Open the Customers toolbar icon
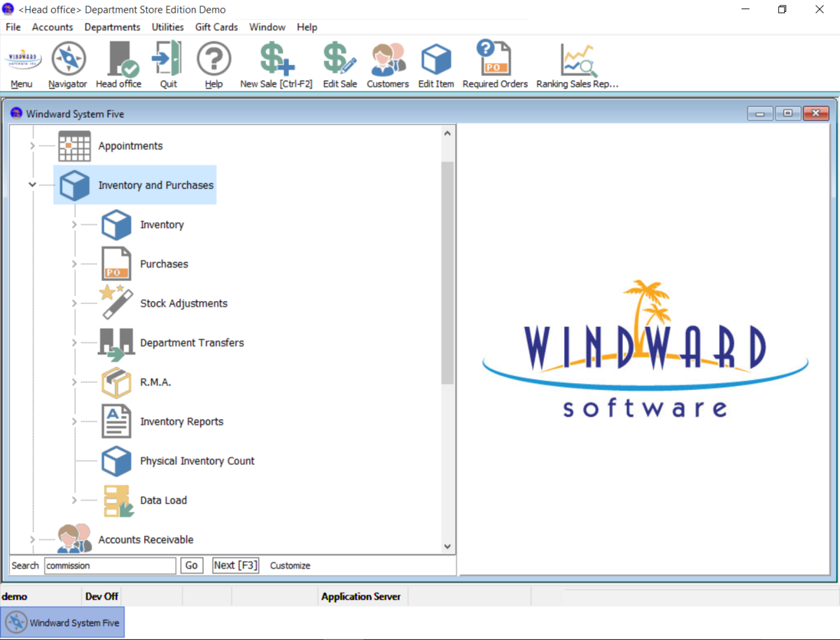This screenshot has width=840, height=640. pyautogui.click(x=387, y=60)
